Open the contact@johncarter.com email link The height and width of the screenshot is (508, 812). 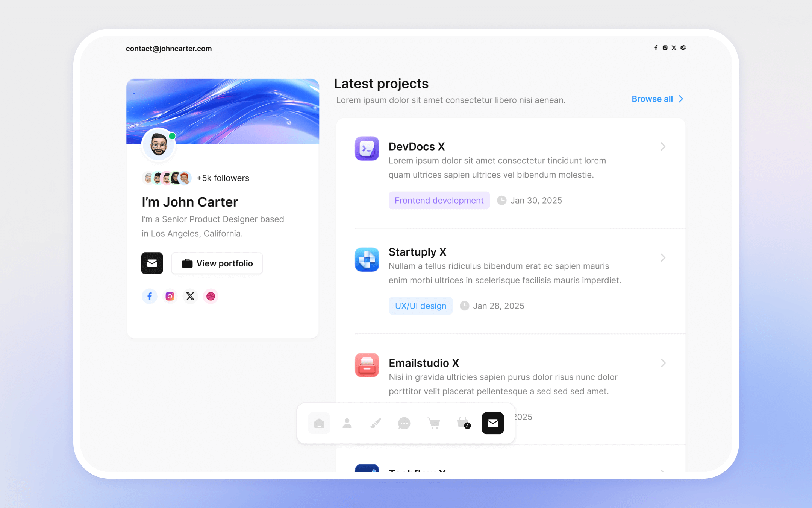click(169, 49)
